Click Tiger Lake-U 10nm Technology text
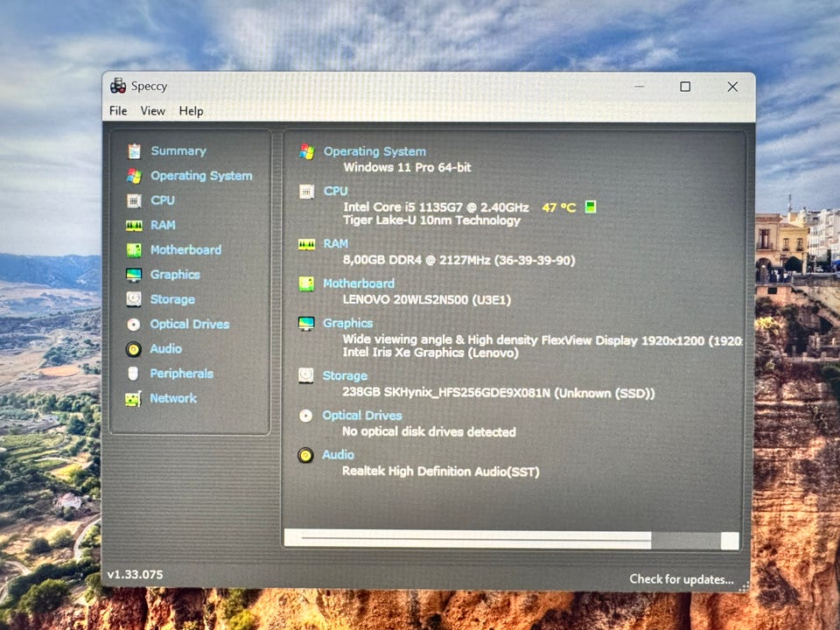The width and height of the screenshot is (840, 630). coord(431,220)
